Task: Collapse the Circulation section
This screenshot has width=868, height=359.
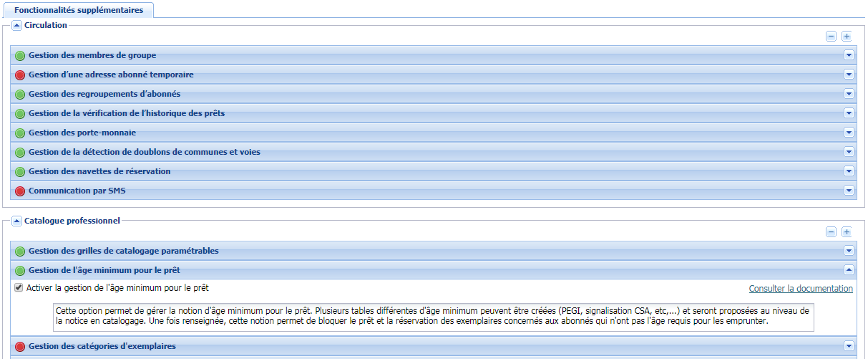Action: [17, 26]
